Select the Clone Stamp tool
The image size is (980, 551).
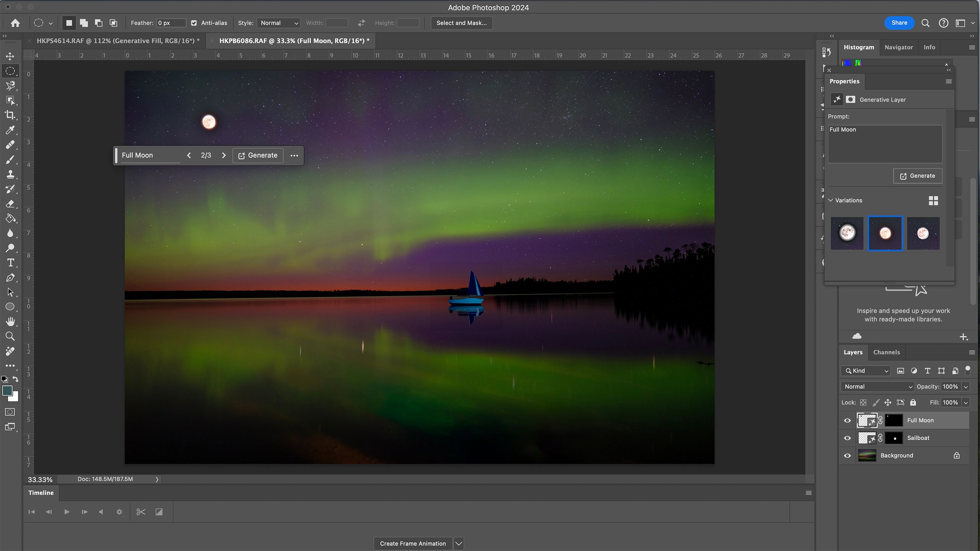click(10, 174)
